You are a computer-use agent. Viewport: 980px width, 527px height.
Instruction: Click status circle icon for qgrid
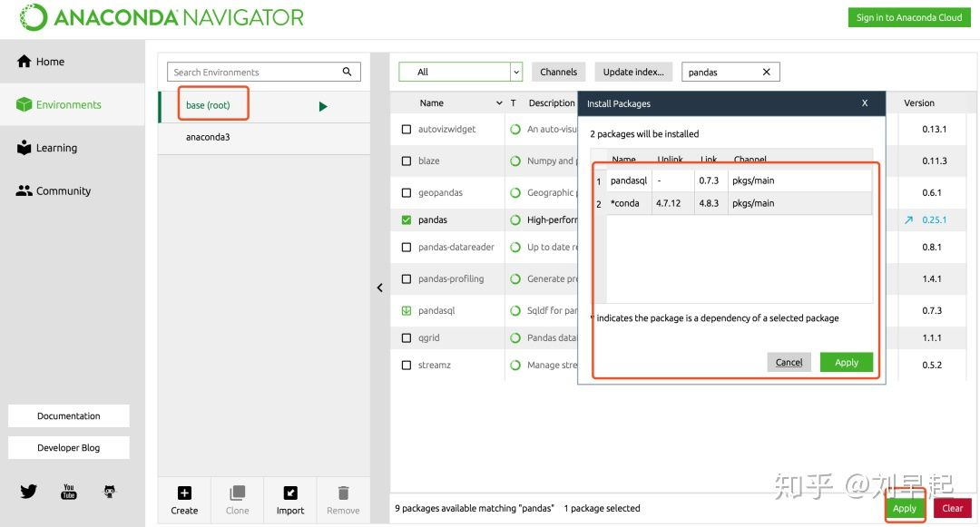pyautogui.click(x=515, y=337)
